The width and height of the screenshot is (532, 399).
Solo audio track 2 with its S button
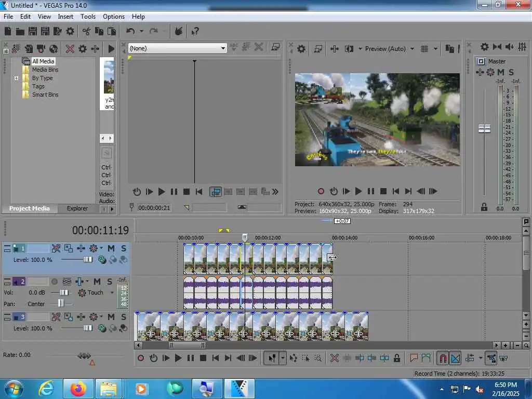pos(110,282)
